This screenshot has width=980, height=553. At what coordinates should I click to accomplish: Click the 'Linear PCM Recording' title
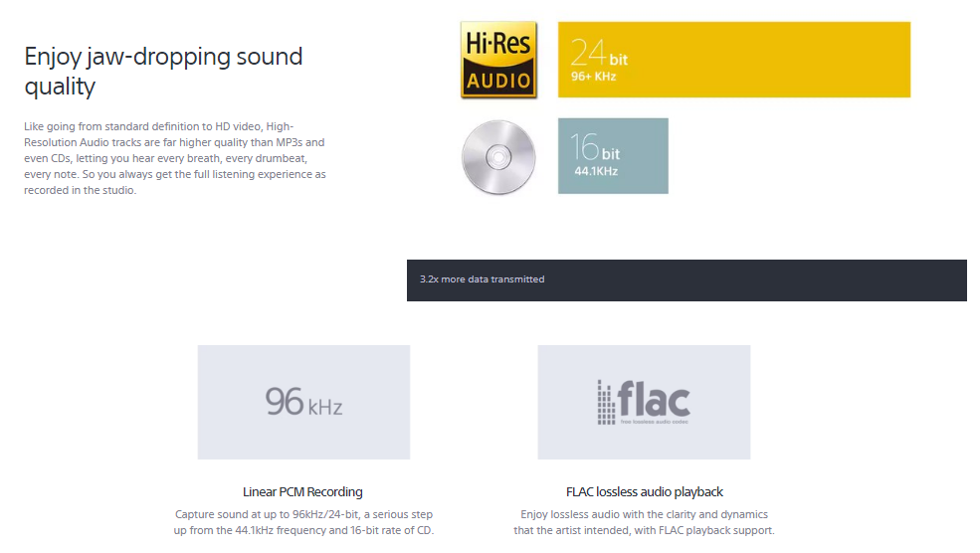(x=302, y=491)
